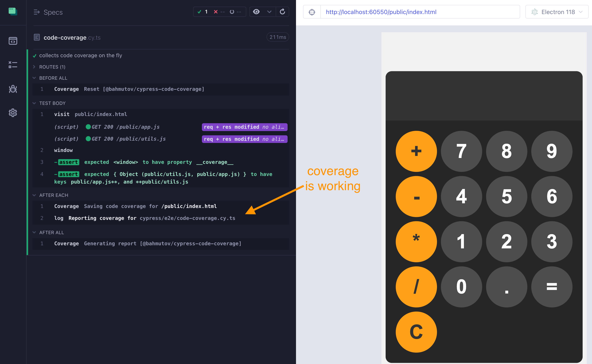Click calculator digit 0
This screenshot has height=364, width=592.
pyautogui.click(x=461, y=287)
